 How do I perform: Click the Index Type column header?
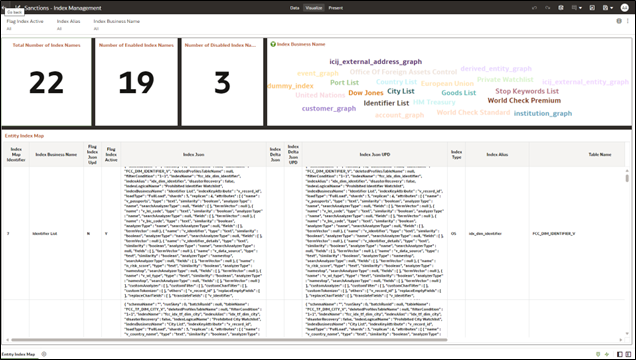pyautogui.click(x=456, y=154)
